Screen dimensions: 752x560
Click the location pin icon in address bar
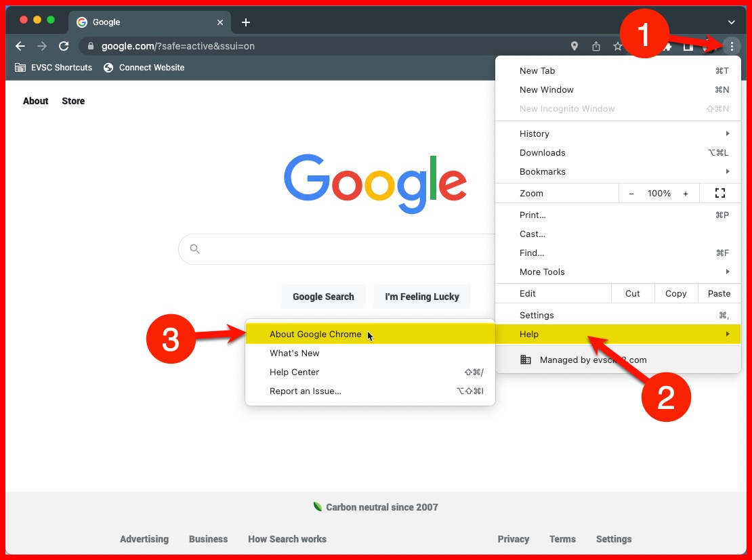[575, 46]
